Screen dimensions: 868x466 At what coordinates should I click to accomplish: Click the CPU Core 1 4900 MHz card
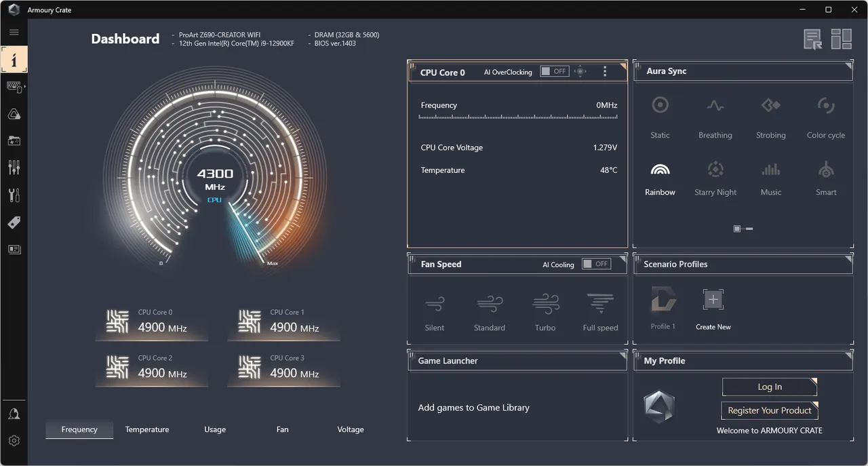(x=284, y=322)
